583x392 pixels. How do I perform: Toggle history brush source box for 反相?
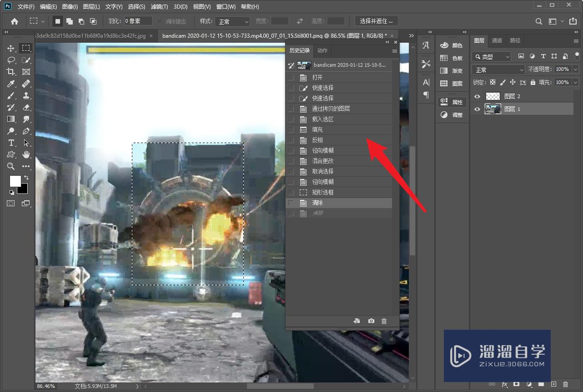pyautogui.click(x=291, y=140)
